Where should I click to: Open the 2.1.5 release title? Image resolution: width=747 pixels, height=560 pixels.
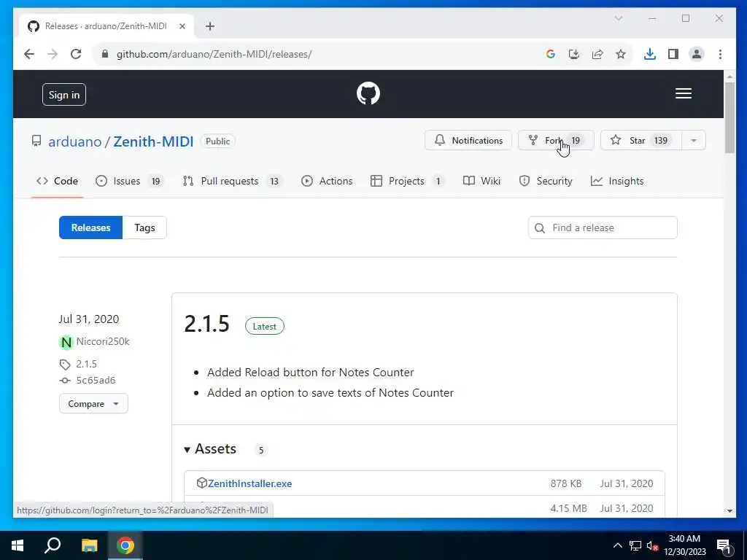pos(206,324)
